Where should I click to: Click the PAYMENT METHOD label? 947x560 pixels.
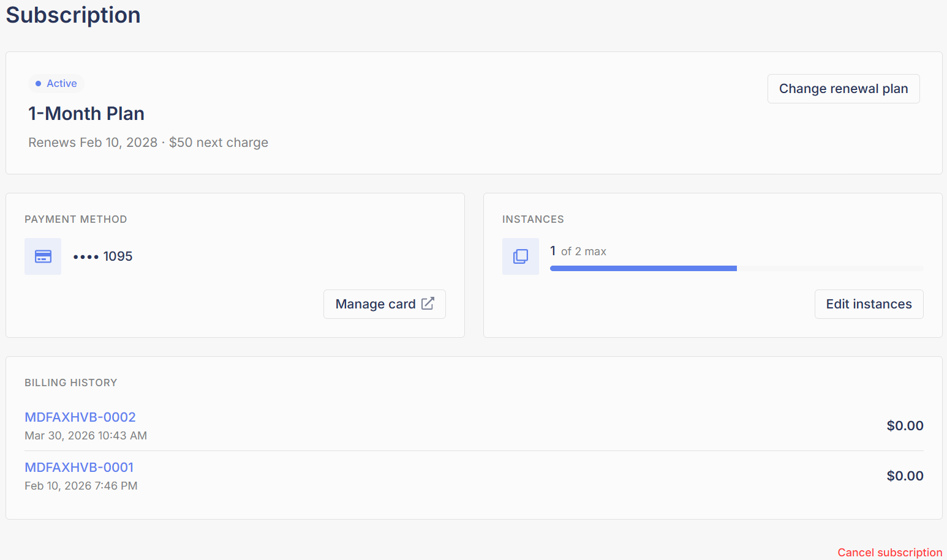click(76, 219)
